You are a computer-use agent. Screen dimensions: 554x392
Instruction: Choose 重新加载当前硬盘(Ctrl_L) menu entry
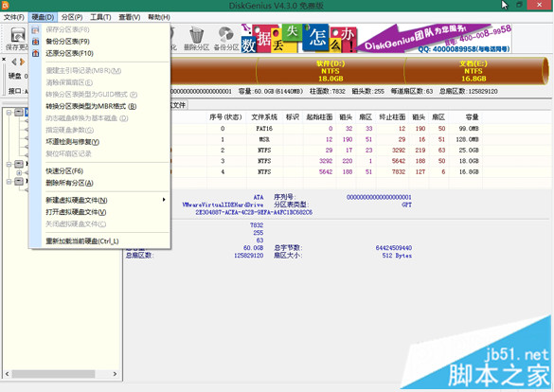coord(98,241)
